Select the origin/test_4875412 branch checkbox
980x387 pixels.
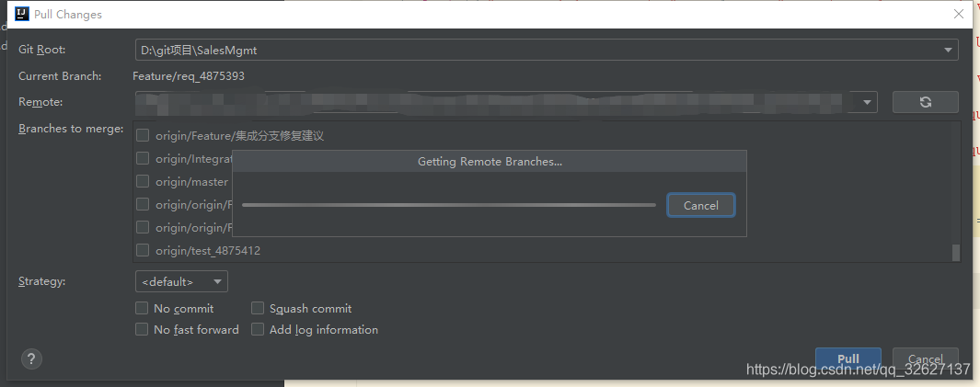click(143, 250)
